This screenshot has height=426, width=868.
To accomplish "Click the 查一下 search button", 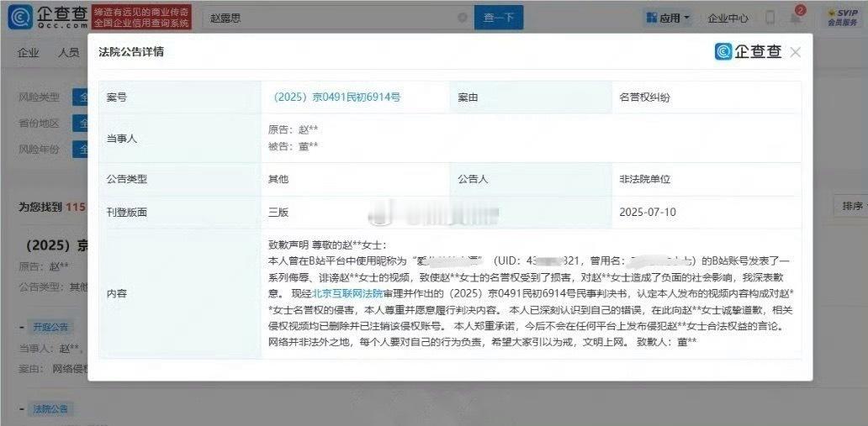I will coord(499,18).
